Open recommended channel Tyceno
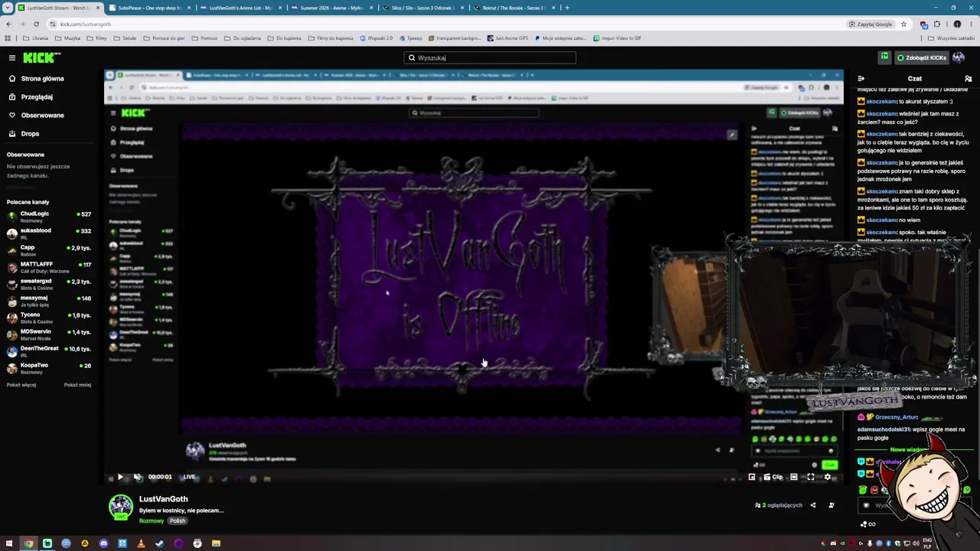The width and height of the screenshot is (980, 551). click(49, 318)
